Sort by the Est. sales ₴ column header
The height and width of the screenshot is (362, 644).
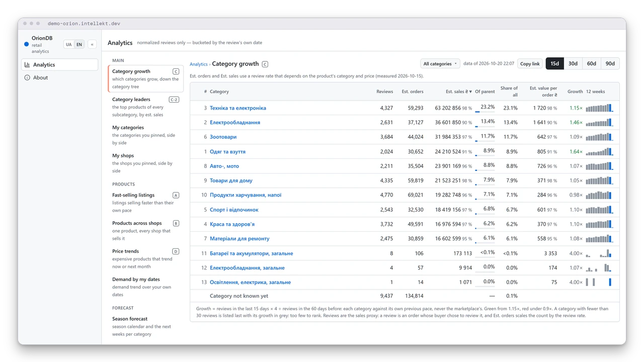459,92
